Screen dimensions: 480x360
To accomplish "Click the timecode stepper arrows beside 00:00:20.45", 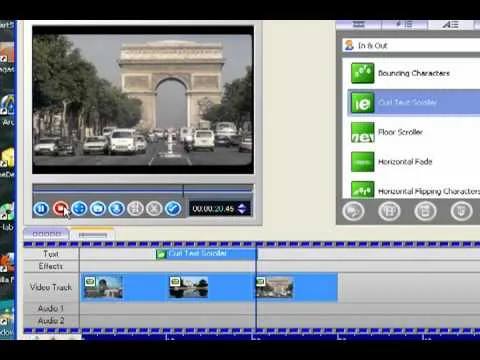I will [242, 209].
